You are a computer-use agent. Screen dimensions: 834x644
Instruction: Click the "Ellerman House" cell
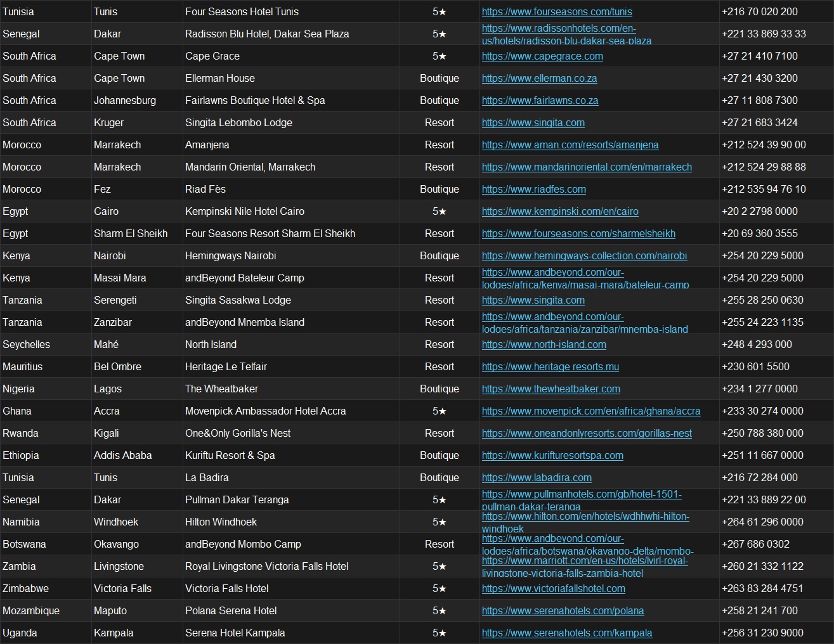click(x=291, y=78)
